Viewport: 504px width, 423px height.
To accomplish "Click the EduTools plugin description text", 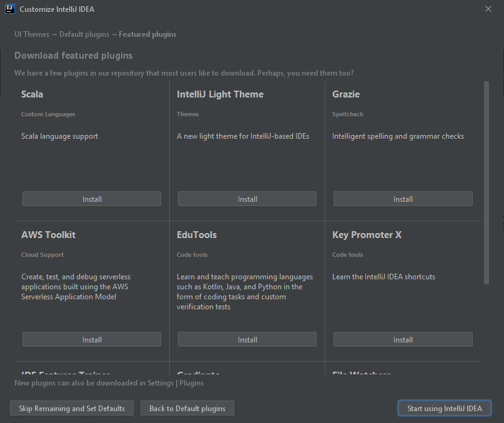I will pyautogui.click(x=245, y=292).
